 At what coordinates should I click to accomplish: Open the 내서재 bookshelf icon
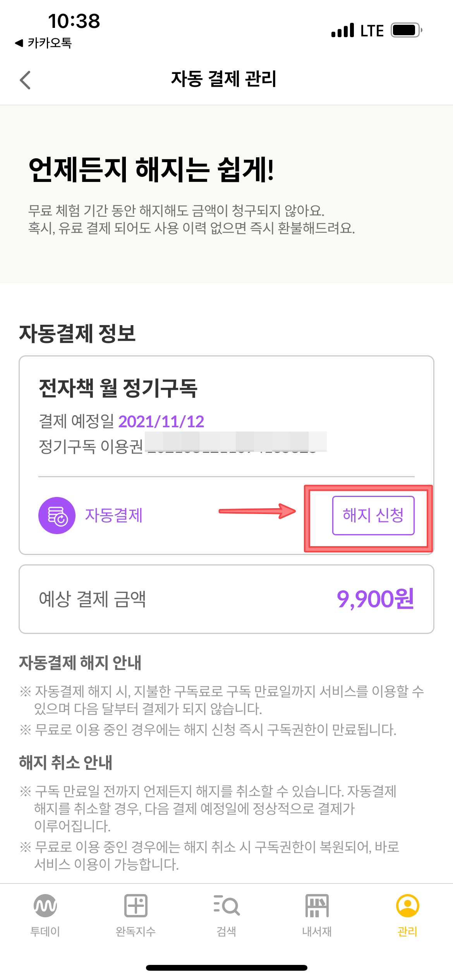click(x=317, y=906)
